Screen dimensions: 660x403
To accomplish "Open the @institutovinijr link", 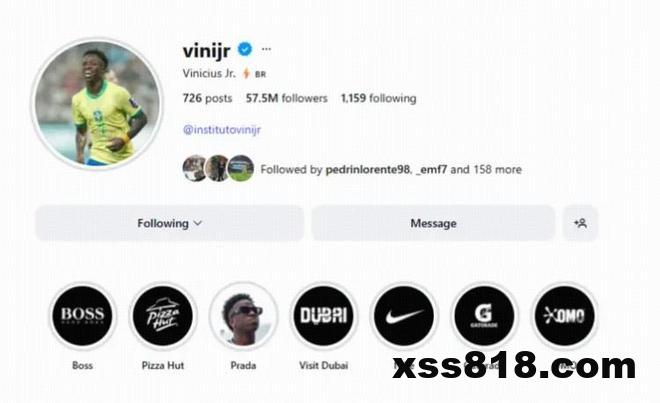I will (222, 130).
